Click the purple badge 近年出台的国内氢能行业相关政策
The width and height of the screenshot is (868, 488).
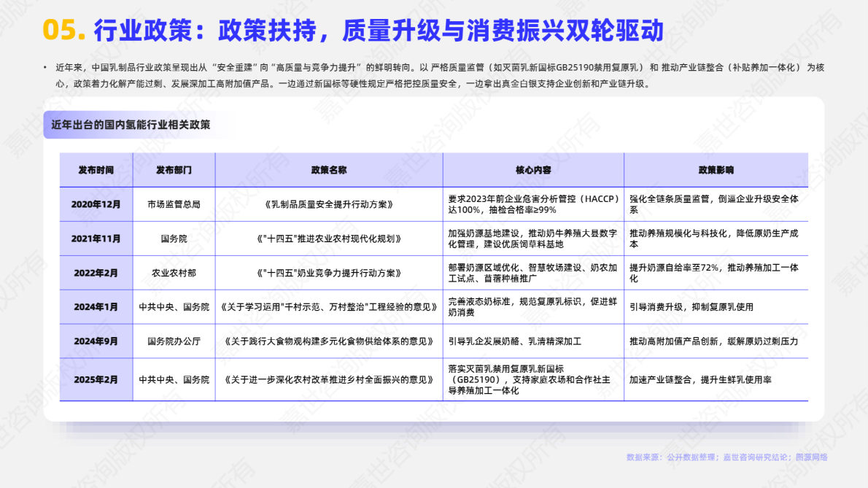point(130,124)
